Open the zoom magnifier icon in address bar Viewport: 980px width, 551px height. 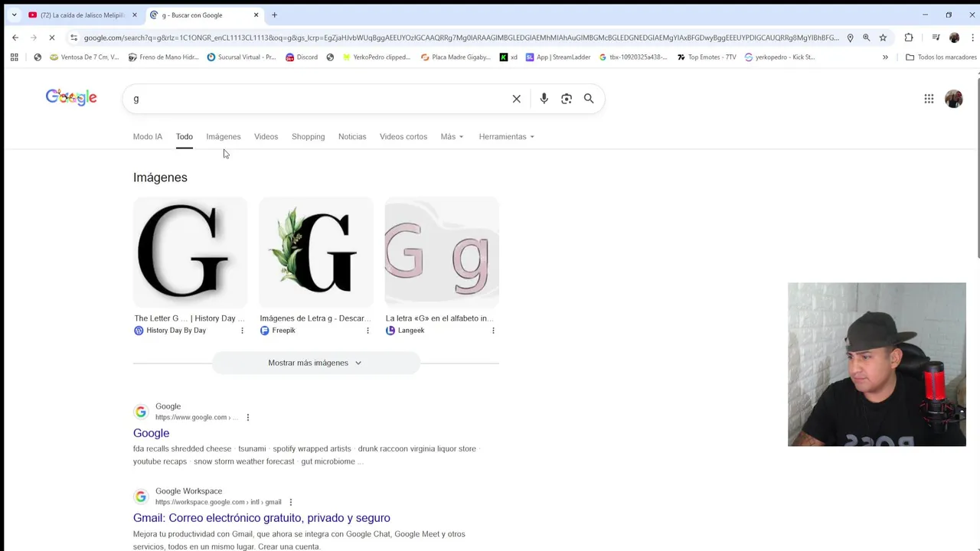[867, 37]
